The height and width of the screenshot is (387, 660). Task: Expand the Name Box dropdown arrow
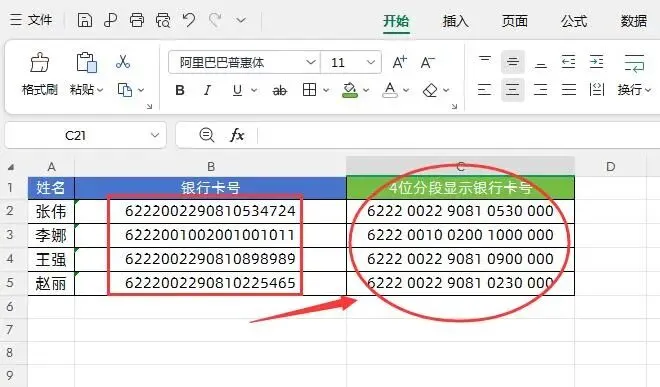tap(155, 136)
